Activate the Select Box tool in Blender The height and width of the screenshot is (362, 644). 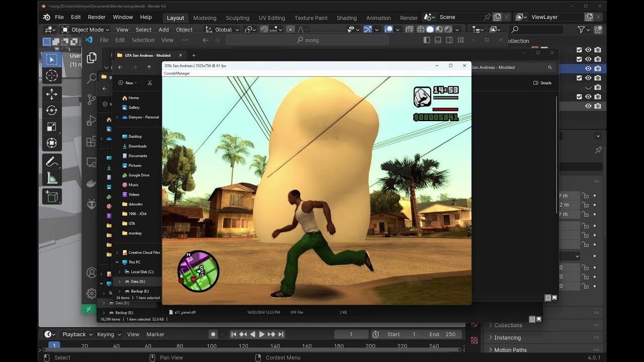click(51, 59)
